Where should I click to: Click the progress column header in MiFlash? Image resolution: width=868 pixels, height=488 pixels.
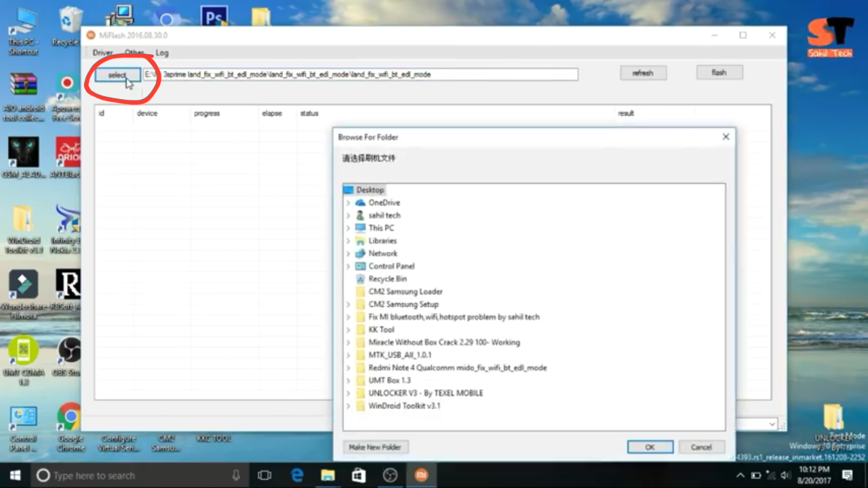pos(207,113)
